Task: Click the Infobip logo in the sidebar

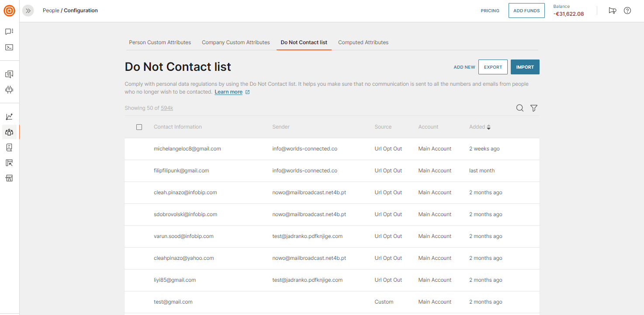Action: pyautogui.click(x=9, y=10)
